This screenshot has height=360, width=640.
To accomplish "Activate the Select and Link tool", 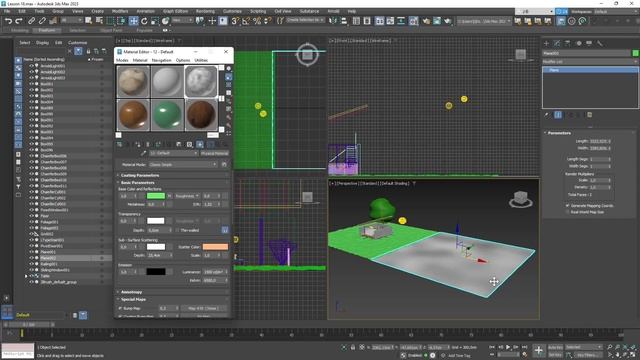I will [31, 21].
